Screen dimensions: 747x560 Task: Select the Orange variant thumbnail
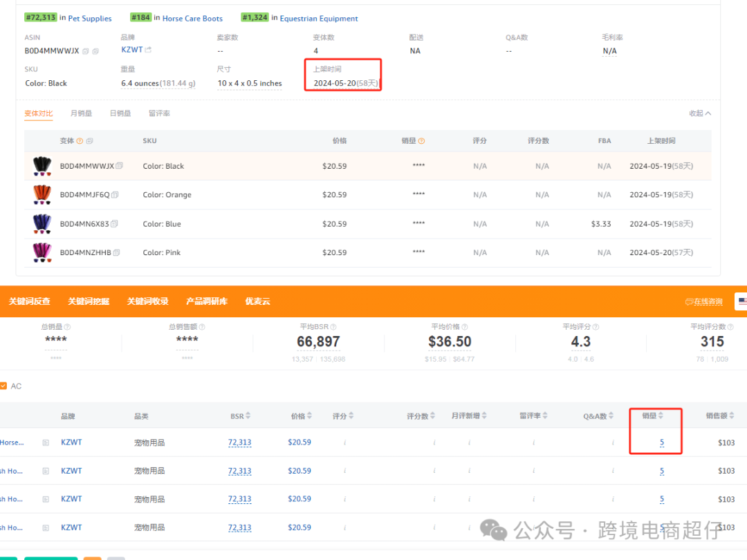42,195
